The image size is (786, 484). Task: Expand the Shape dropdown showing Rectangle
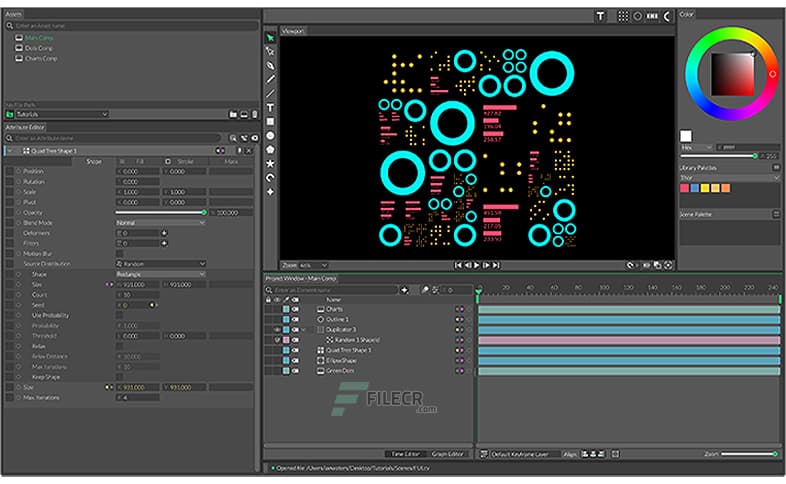(160, 274)
